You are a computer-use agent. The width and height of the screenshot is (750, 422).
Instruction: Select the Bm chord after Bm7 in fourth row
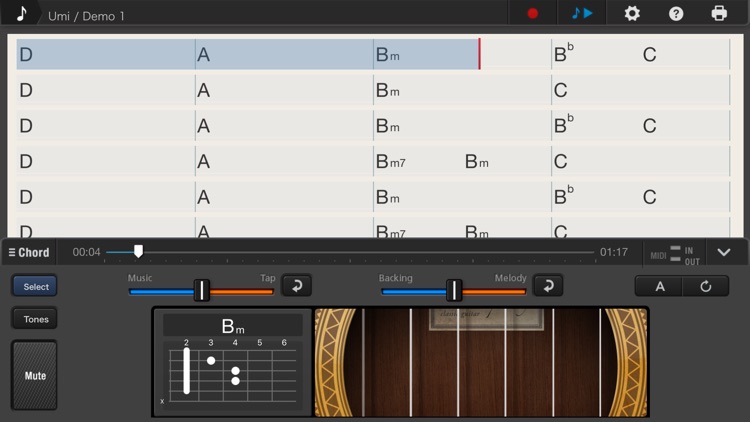tap(476, 161)
